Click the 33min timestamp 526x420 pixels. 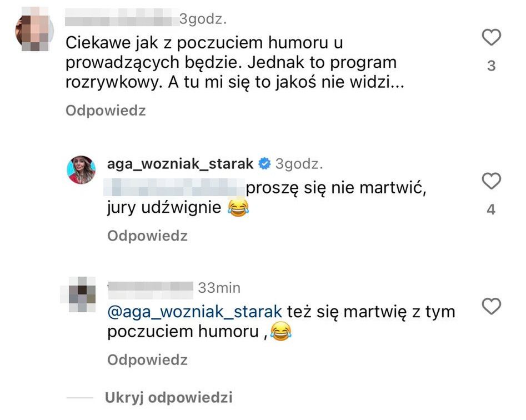click(x=219, y=288)
